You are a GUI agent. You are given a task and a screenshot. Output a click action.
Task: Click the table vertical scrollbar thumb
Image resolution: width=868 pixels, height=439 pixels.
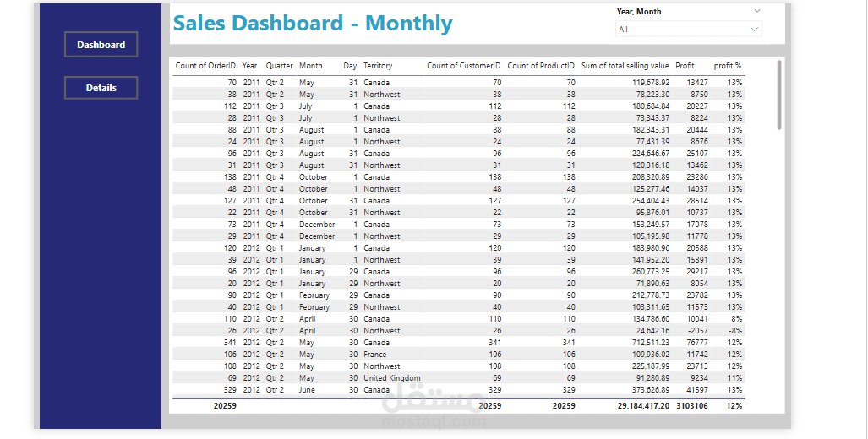[779, 95]
